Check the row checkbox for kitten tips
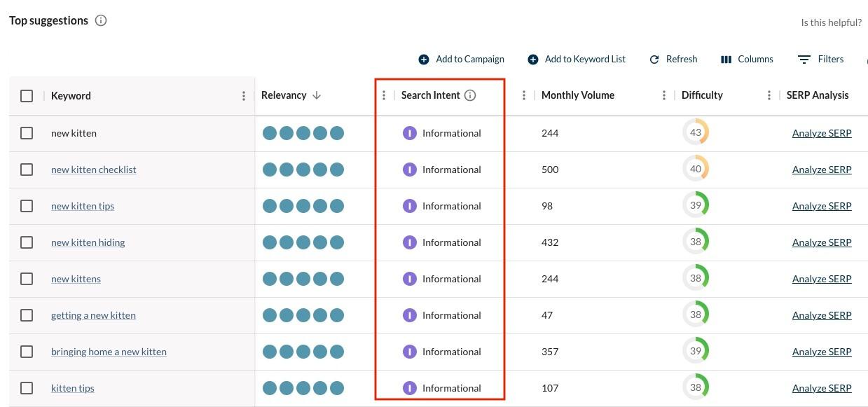868x407 pixels. [27, 387]
